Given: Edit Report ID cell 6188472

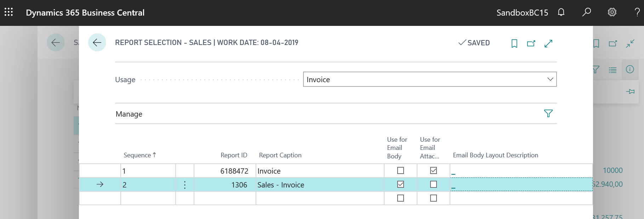Looking at the screenshot, I should [225, 171].
